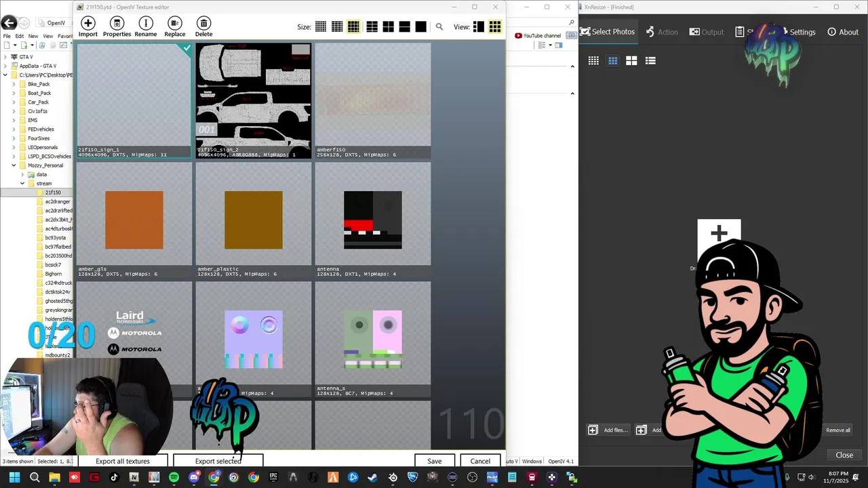Switch to details split view mode
The height and width of the screenshot is (488, 868).
[x=479, y=27]
